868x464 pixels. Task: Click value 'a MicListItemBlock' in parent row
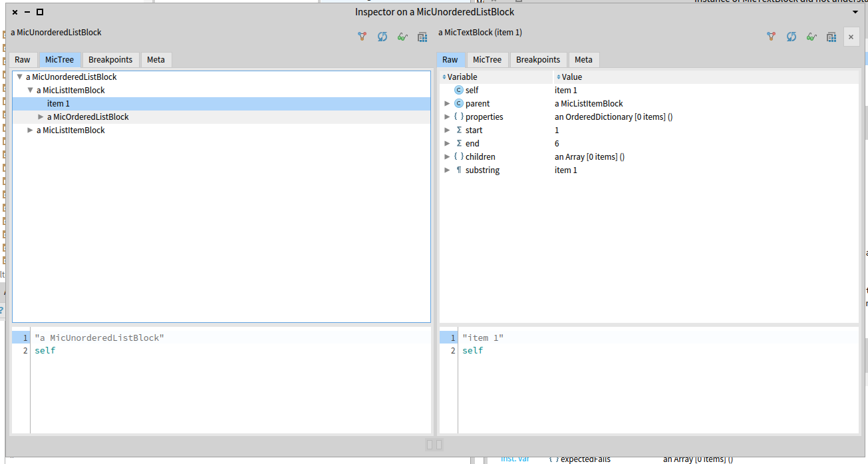(x=589, y=103)
